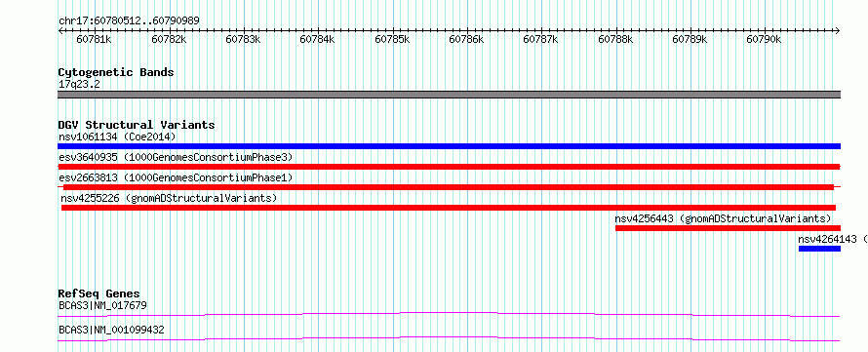Select the red esv3640935 variant bar
The height and width of the screenshot is (352, 868).
[x=449, y=167]
